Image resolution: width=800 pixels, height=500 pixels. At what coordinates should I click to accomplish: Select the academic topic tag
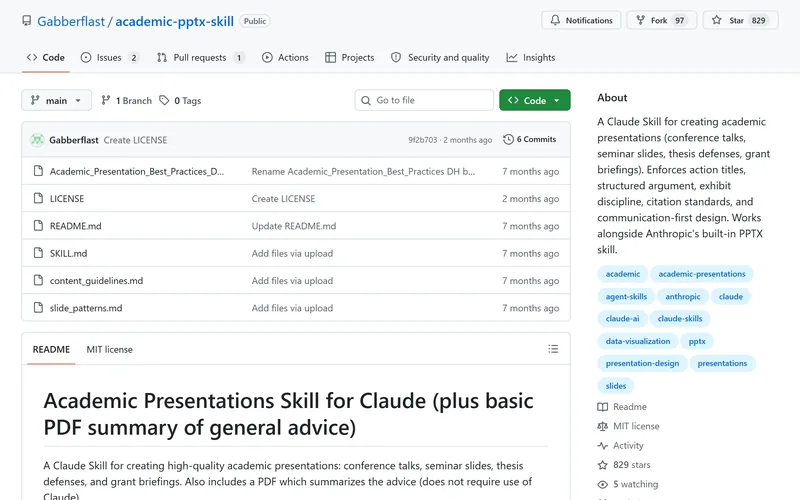point(622,274)
